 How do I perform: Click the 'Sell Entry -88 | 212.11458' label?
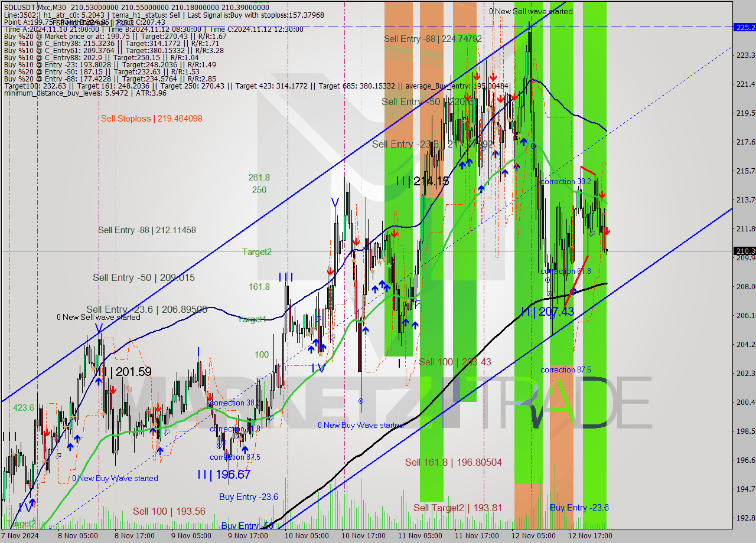[x=147, y=230]
